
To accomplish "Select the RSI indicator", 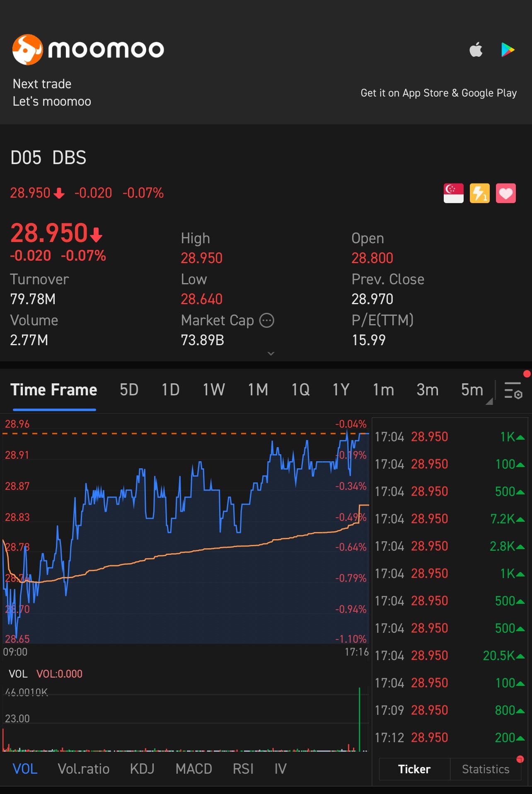I will point(243,769).
